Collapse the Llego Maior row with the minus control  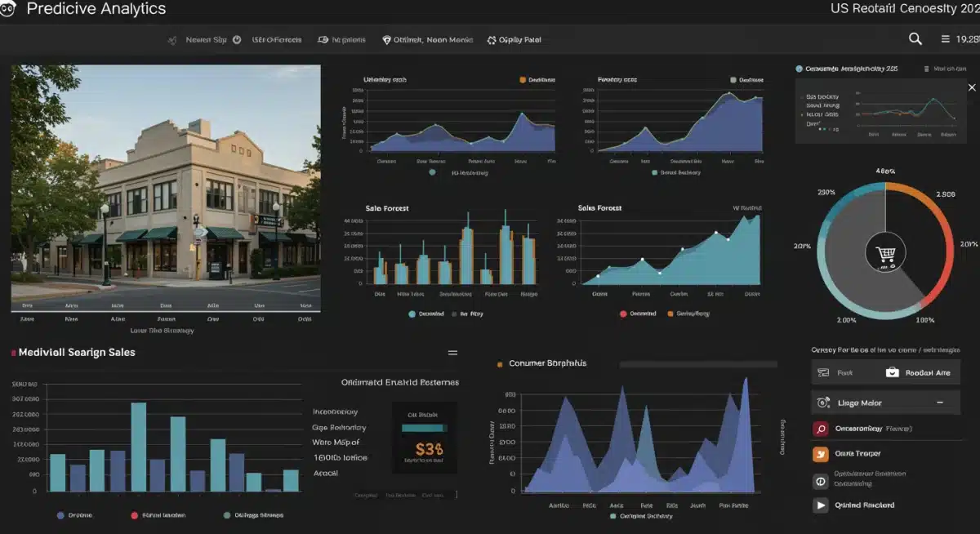[940, 402]
